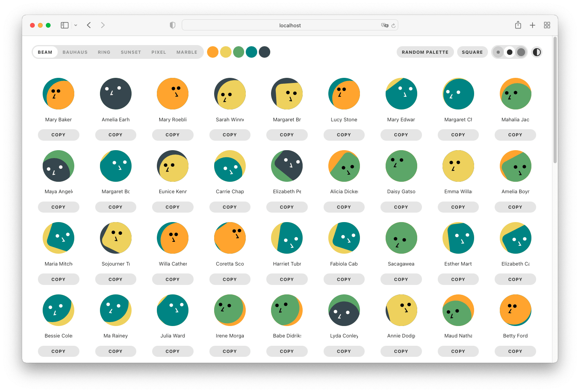Pick the green palette color swatch
Screen dimensions: 580x392
click(239, 52)
